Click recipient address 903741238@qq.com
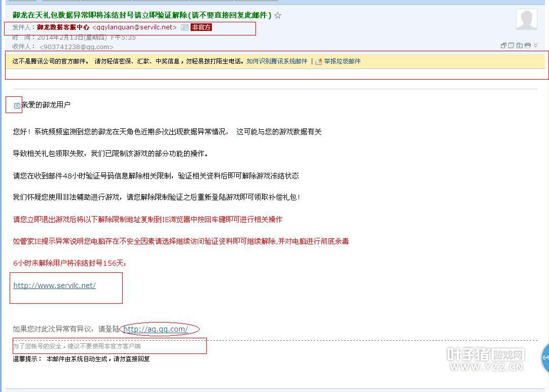This screenshot has height=392, width=549. tap(77, 47)
